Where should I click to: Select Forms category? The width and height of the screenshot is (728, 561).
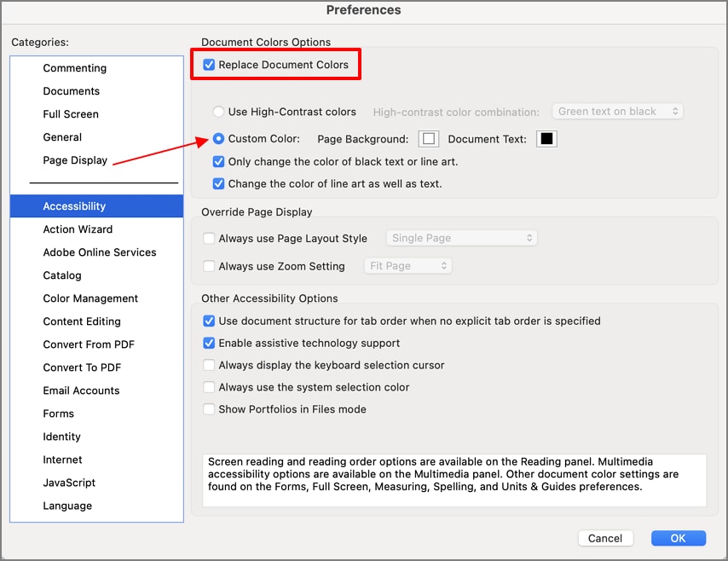96,414
